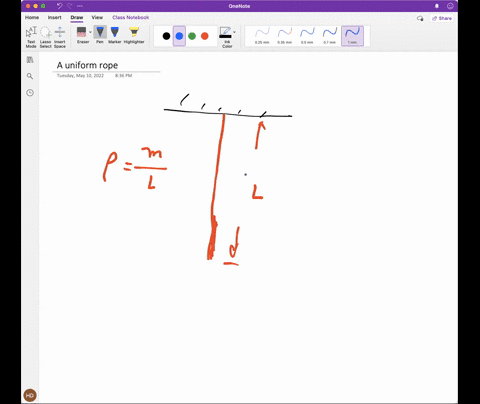This screenshot has width=480, height=404.
Task: Expand the Eraser options dropdown arrow
Action: point(90,32)
